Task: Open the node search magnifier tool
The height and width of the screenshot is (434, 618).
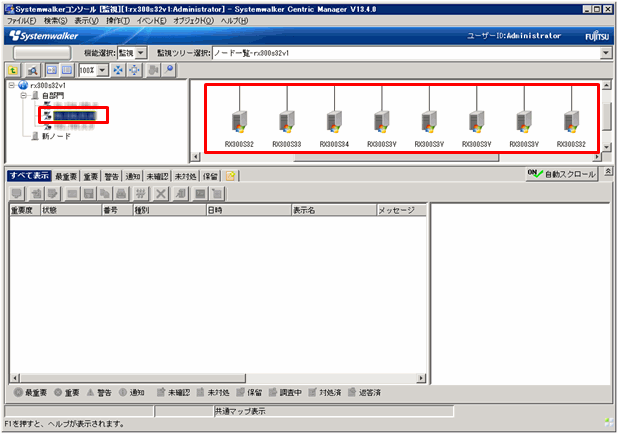Action: pyautogui.click(x=32, y=71)
